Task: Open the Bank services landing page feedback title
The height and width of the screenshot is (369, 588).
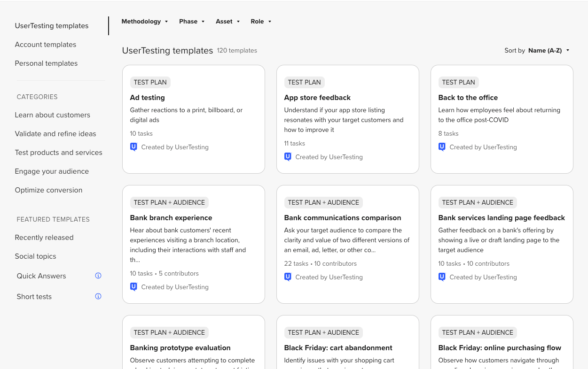Action: pos(502,218)
